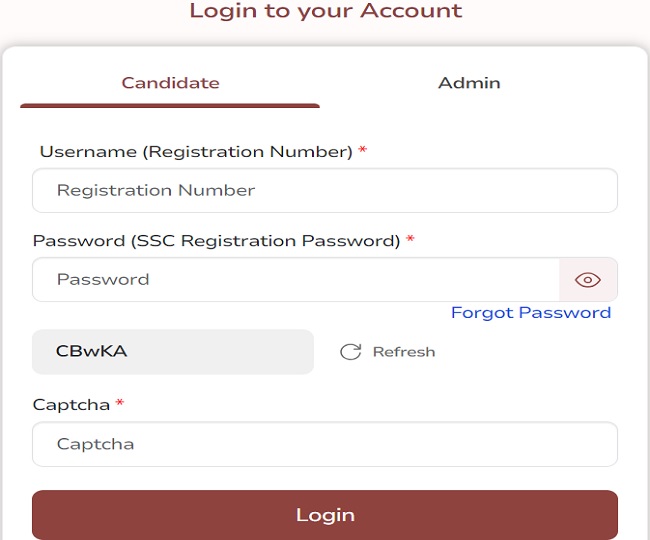The height and width of the screenshot is (540, 650).
Task: Click the Refresh captcha text
Action: (403, 352)
